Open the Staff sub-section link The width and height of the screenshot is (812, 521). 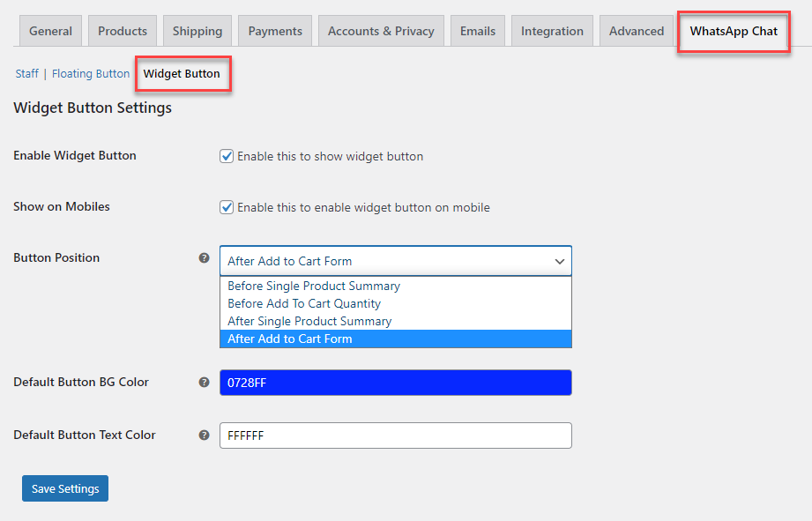click(27, 73)
